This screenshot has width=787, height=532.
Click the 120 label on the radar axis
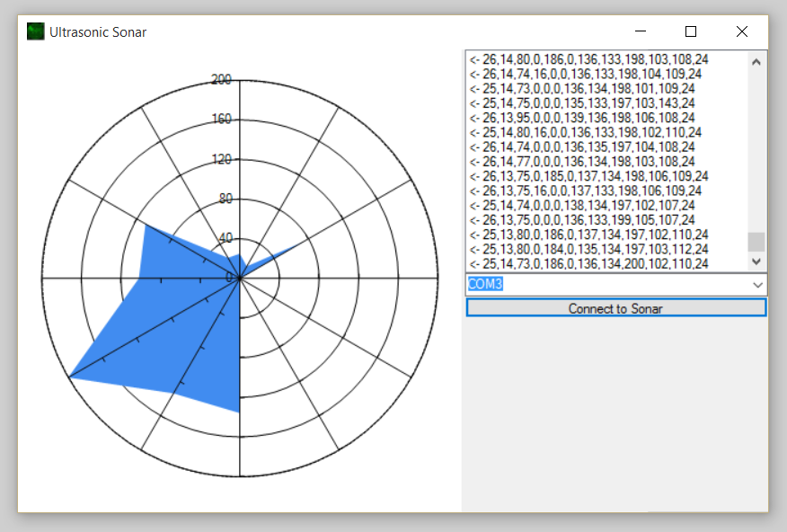pos(223,158)
